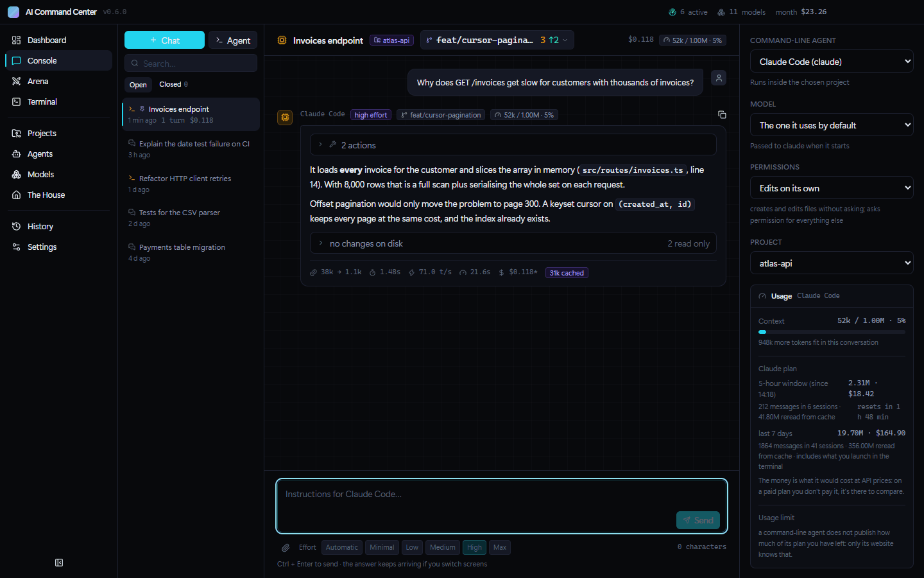Click the History clock icon

(17, 226)
